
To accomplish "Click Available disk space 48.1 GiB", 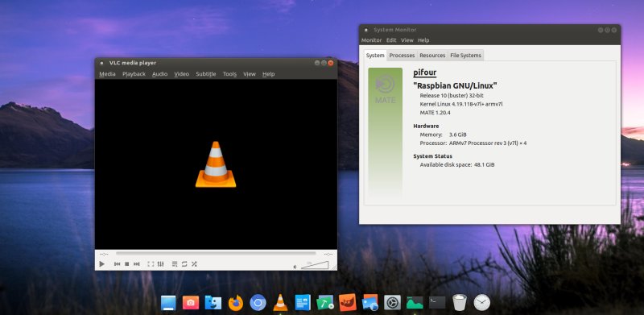I will (457, 164).
